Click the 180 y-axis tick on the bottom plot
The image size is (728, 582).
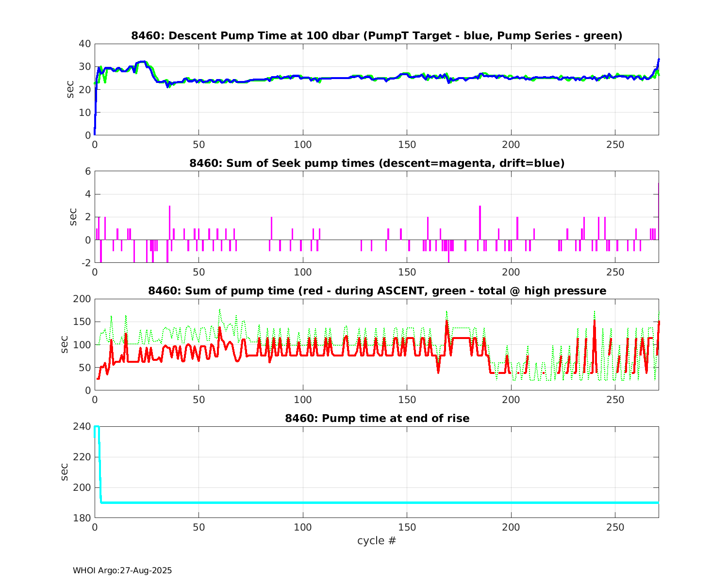tap(82, 518)
